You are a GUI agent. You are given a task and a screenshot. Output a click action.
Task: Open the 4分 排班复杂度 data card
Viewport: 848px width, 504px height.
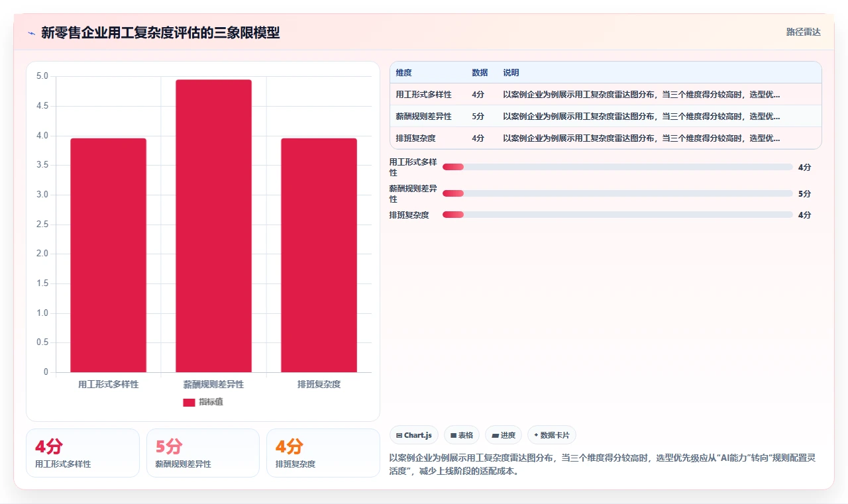click(x=323, y=453)
